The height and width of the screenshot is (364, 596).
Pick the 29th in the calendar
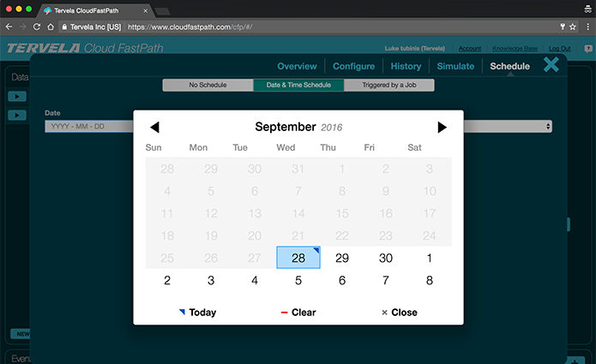click(x=342, y=258)
